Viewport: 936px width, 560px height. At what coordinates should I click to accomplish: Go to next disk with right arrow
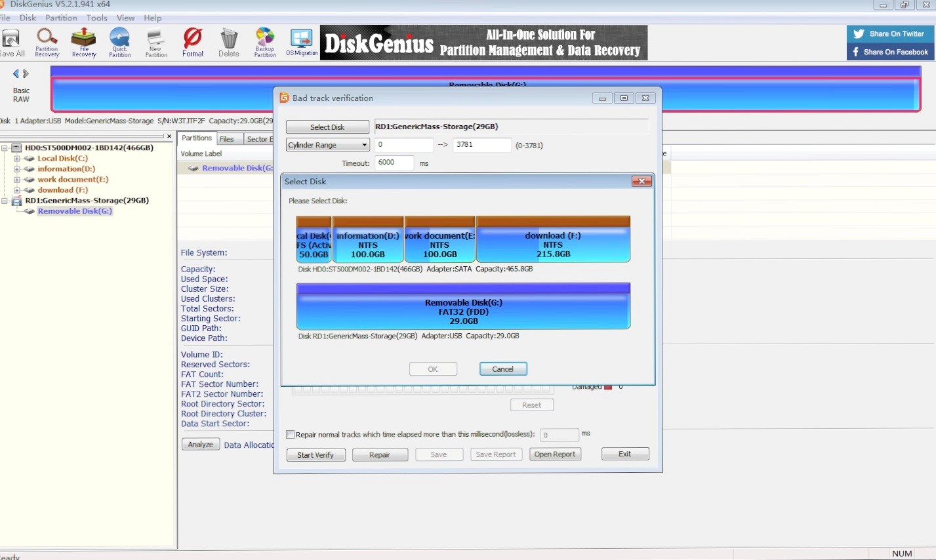point(26,73)
